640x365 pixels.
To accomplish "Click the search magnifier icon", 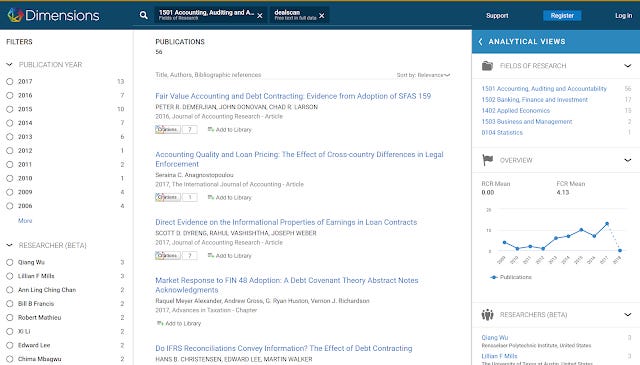I will click(143, 16).
